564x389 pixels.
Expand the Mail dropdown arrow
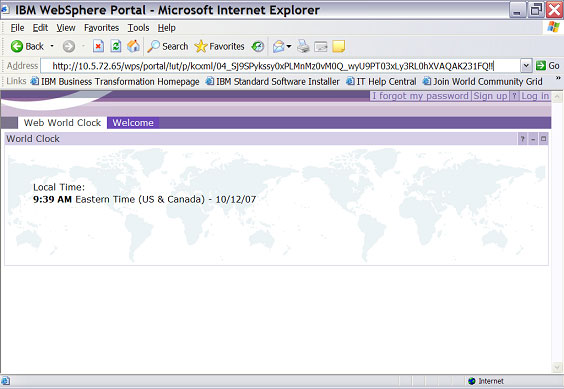[x=289, y=46]
